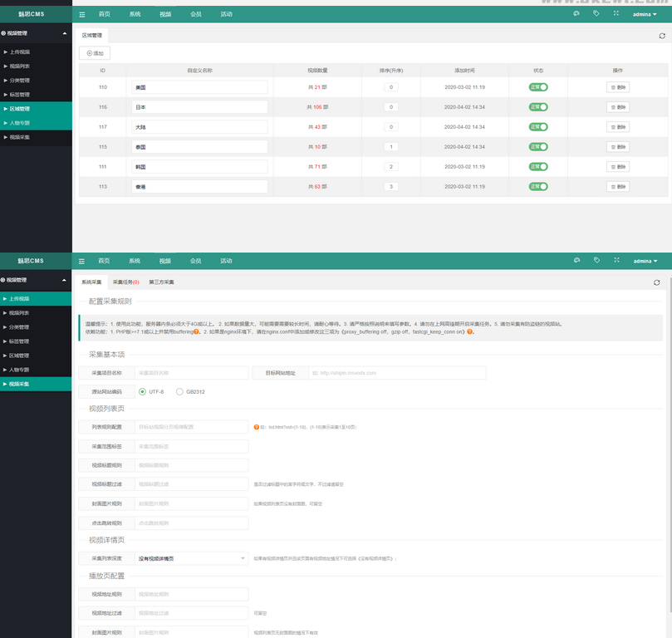Switch to the 第三方采集 tab
The image size is (672, 638).
point(161,282)
